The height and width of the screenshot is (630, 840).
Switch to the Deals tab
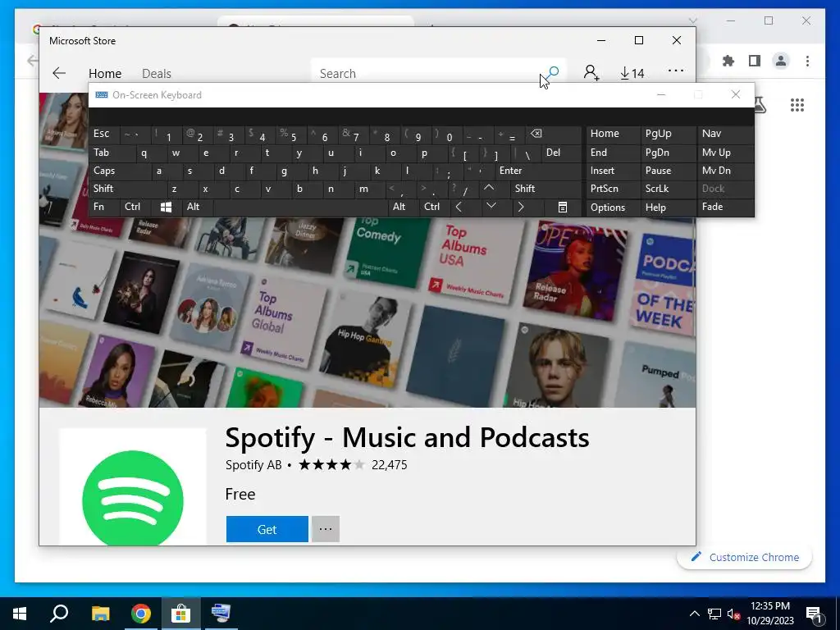tap(157, 73)
